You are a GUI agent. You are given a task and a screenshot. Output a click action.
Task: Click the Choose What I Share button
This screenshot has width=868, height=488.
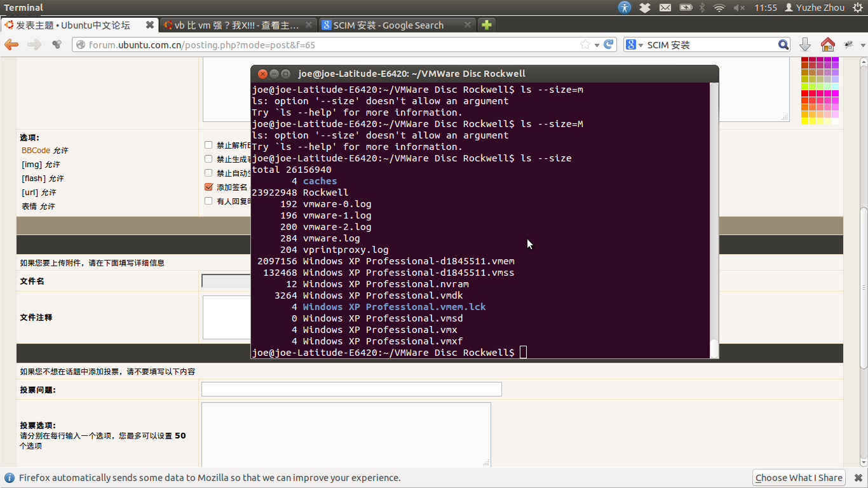point(799,478)
